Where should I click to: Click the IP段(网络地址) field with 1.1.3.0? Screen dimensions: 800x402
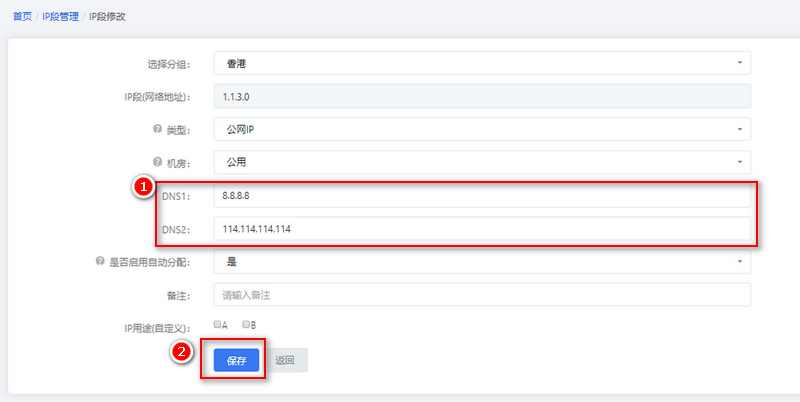[x=482, y=96]
